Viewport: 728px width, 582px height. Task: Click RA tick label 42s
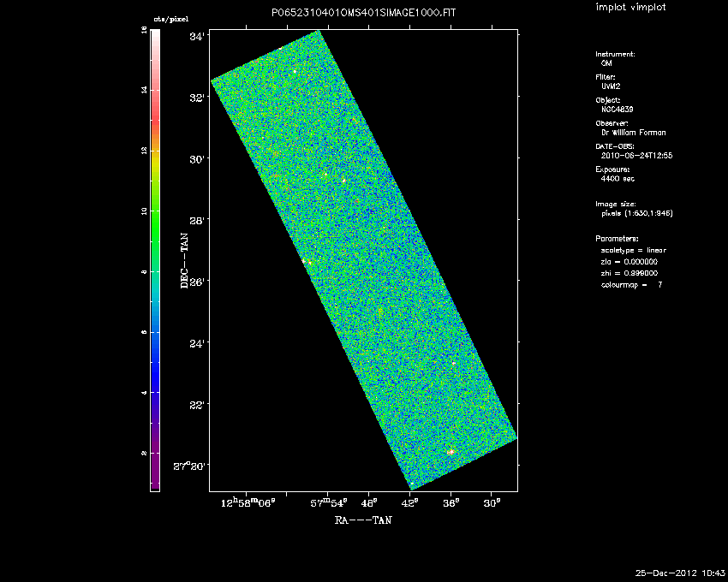point(410,503)
